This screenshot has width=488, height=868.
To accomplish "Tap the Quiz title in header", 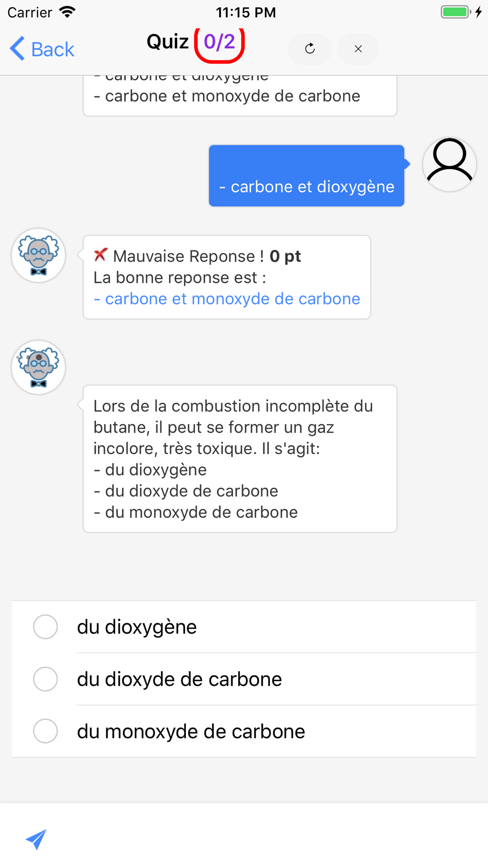I will (167, 42).
